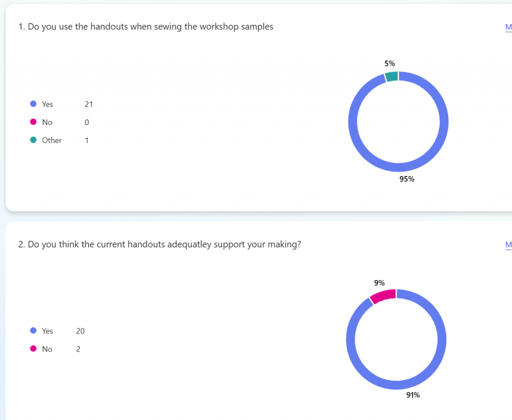Click the teal Other legend dot in question 1

pos(33,140)
